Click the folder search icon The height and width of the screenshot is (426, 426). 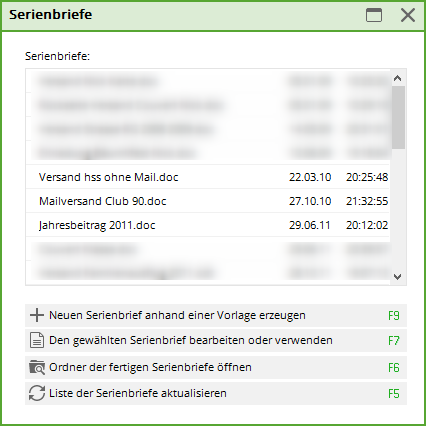coord(37,367)
